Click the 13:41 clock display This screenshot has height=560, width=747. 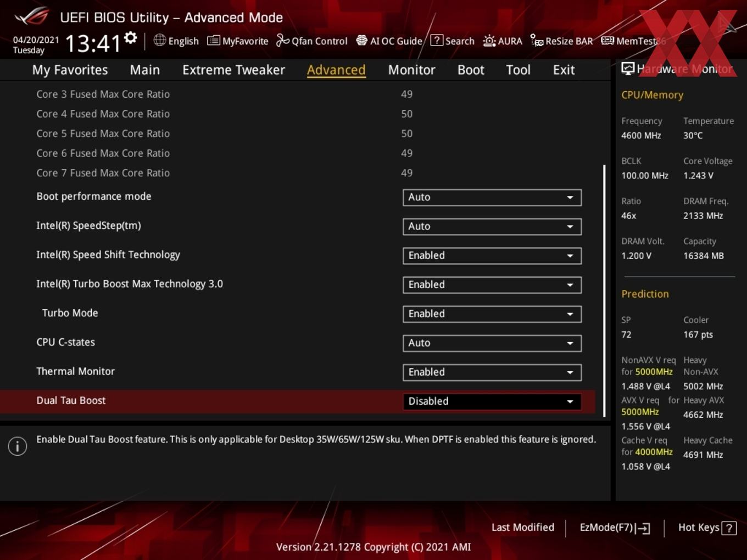93,43
